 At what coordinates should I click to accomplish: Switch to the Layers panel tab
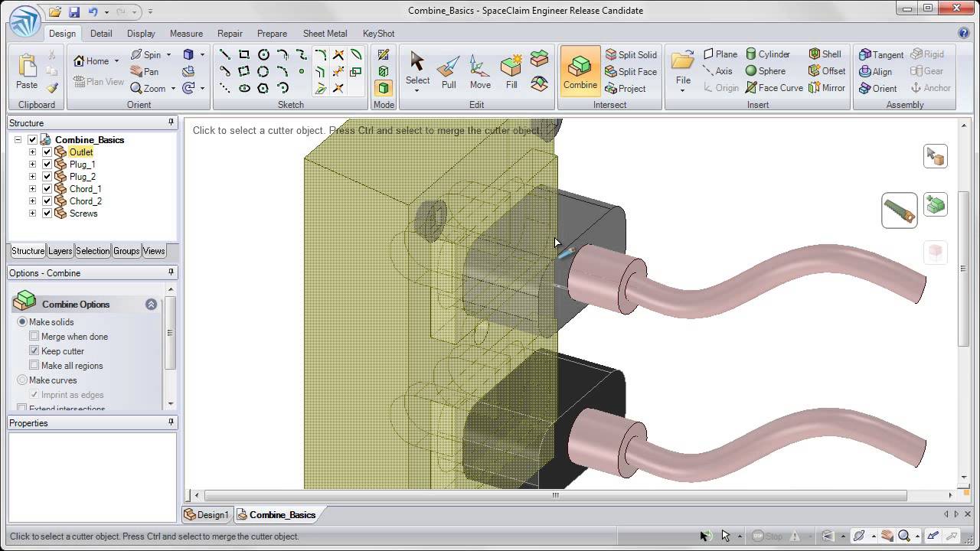[x=60, y=251]
